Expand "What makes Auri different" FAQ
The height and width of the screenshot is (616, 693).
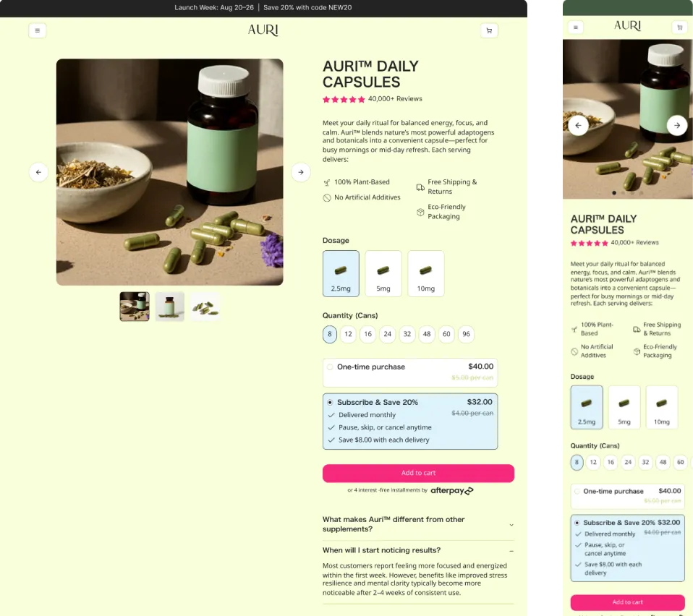pos(418,524)
